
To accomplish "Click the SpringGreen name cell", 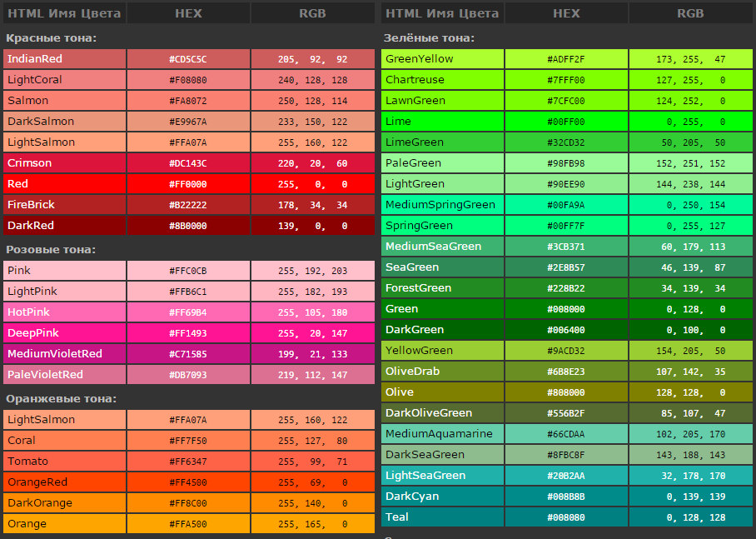I will (443, 226).
